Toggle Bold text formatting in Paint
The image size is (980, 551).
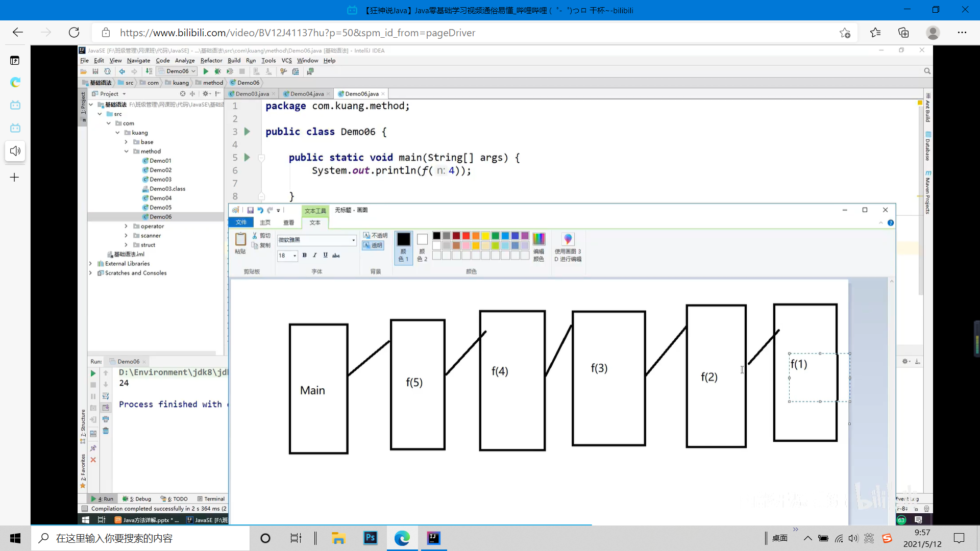click(x=305, y=255)
